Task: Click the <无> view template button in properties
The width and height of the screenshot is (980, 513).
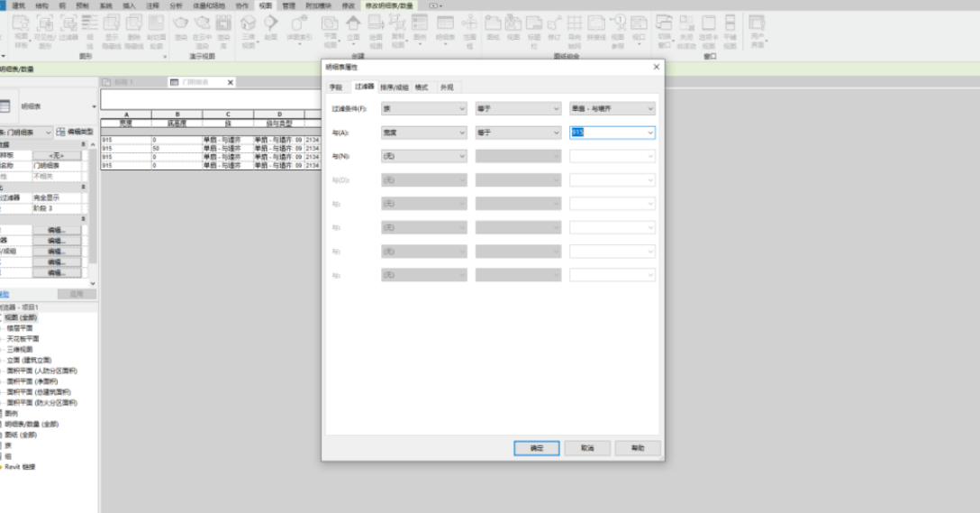Action: tap(56, 155)
